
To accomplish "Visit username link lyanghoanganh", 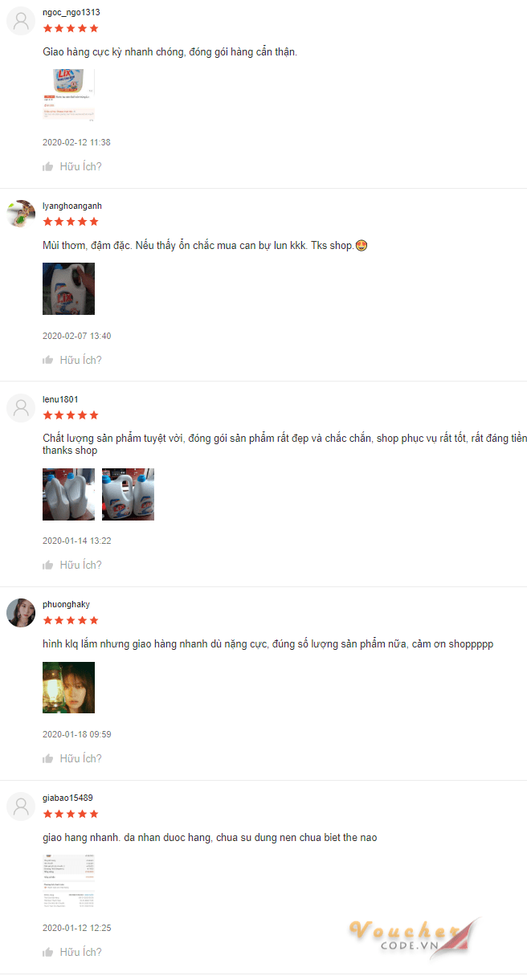I will pos(72,206).
